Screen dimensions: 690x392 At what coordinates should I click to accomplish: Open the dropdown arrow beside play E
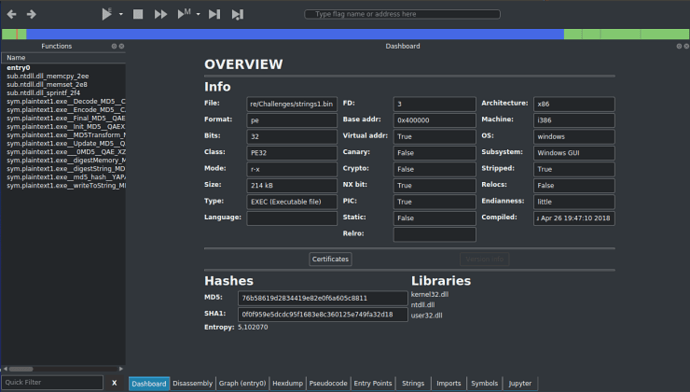click(x=121, y=15)
